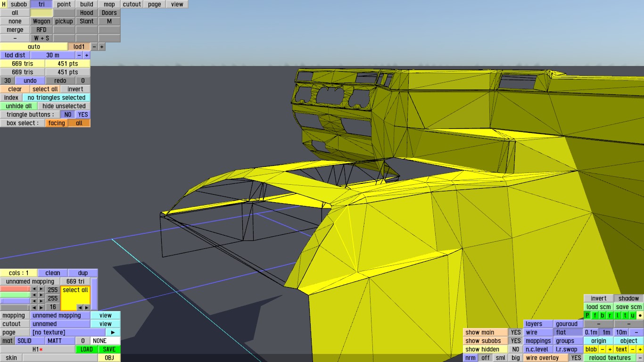Switch to the f view

pyautogui.click(x=595, y=315)
